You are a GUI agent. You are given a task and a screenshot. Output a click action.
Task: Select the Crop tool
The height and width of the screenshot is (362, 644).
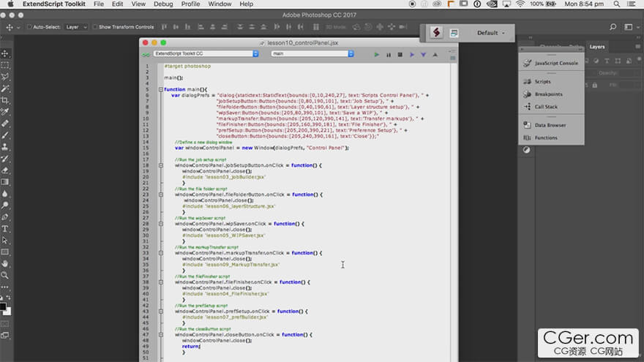(5, 100)
